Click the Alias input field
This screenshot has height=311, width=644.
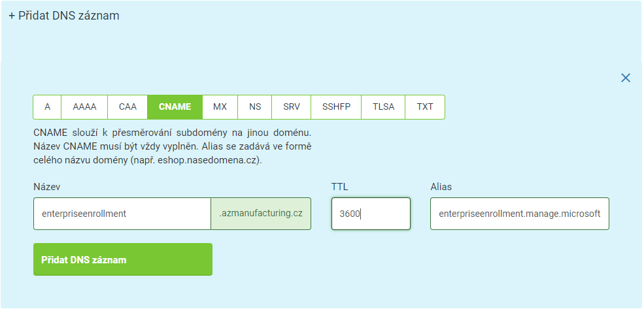pyautogui.click(x=520, y=214)
